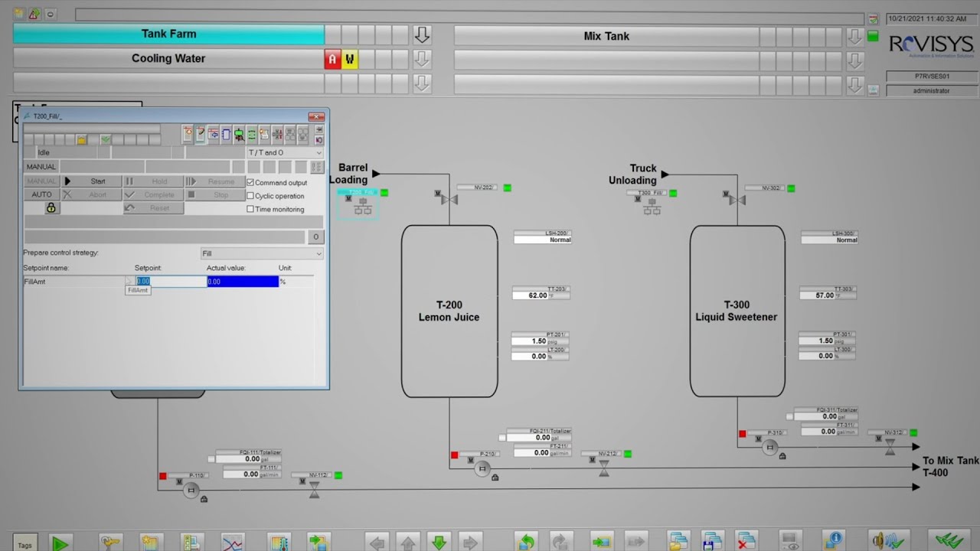Click the FillAmt setpoint input field
Viewport: 980px width, 551px height.
click(x=170, y=282)
